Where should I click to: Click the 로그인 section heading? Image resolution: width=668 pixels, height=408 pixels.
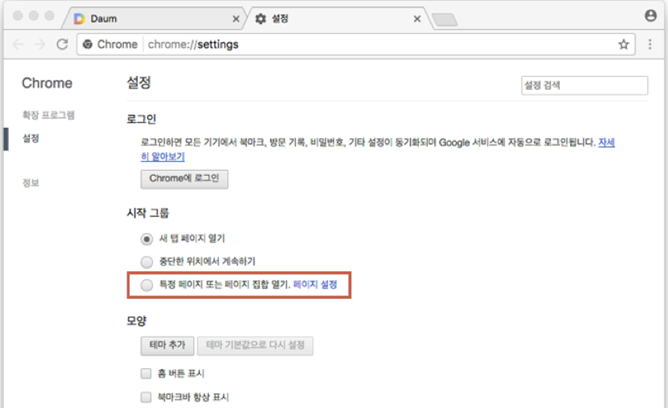(141, 119)
